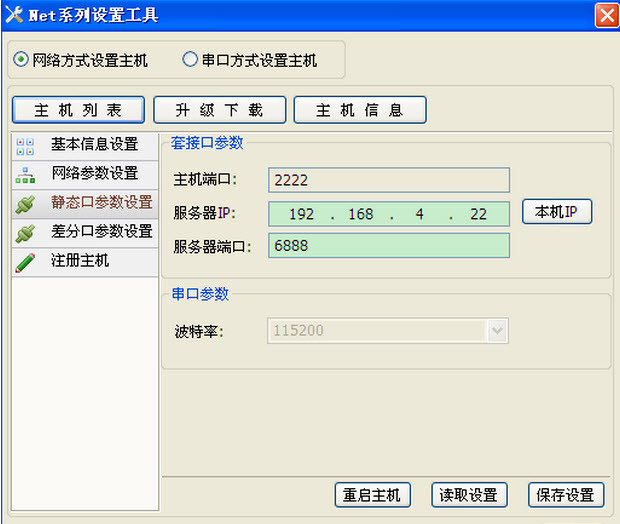The width and height of the screenshot is (620, 524).
Task: Select 串口方式设置主机 radio button
Action: (190, 59)
